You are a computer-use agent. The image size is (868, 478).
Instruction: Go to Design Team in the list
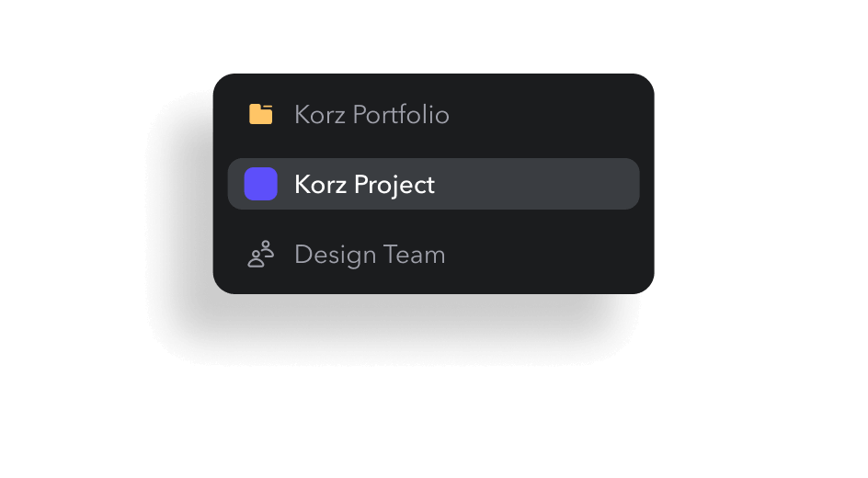click(x=370, y=255)
